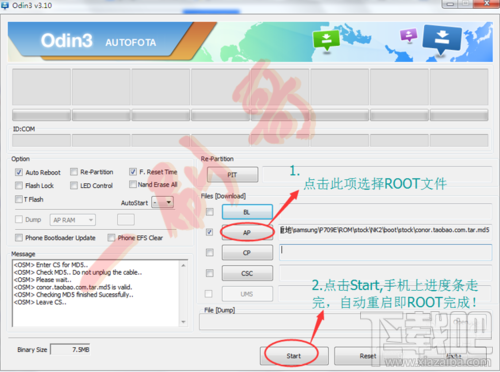Check the Phone Bootloader Update option
The height and width of the screenshot is (372, 500).
(x=19, y=237)
